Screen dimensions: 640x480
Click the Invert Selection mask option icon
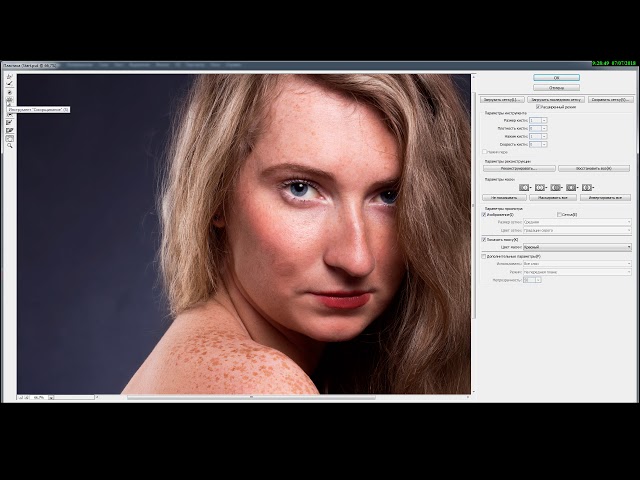587,187
